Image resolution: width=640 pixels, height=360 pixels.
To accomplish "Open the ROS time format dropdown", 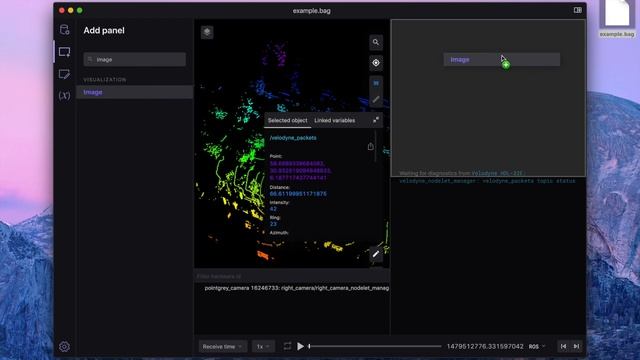I will click(x=537, y=347).
